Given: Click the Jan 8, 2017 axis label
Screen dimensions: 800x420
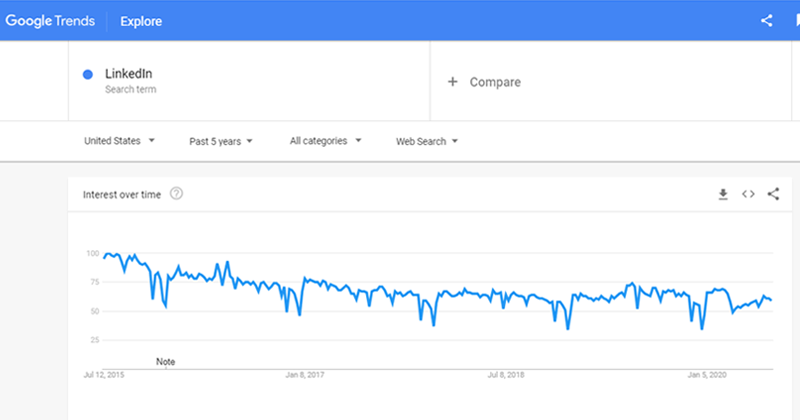Looking at the screenshot, I should click(x=305, y=375).
